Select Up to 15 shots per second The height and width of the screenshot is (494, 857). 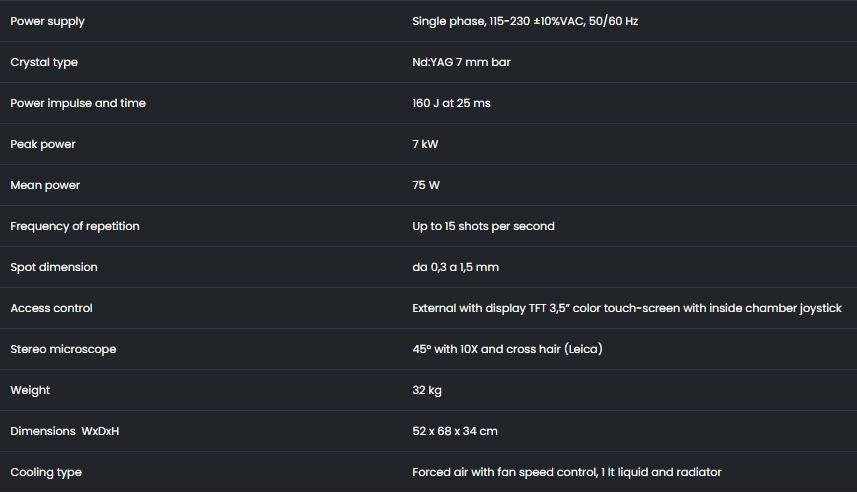[483, 226]
